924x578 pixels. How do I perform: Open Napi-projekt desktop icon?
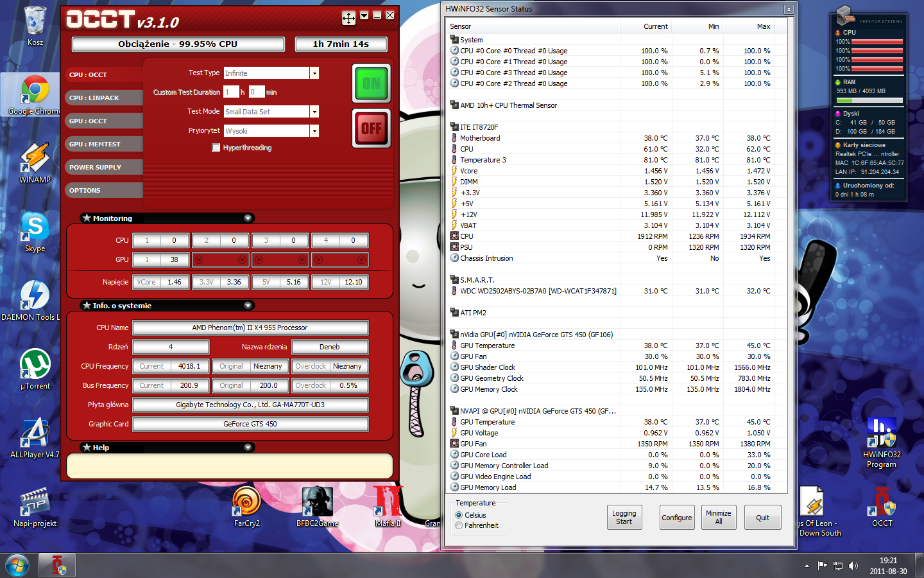pyautogui.click(x=35, y=507)
